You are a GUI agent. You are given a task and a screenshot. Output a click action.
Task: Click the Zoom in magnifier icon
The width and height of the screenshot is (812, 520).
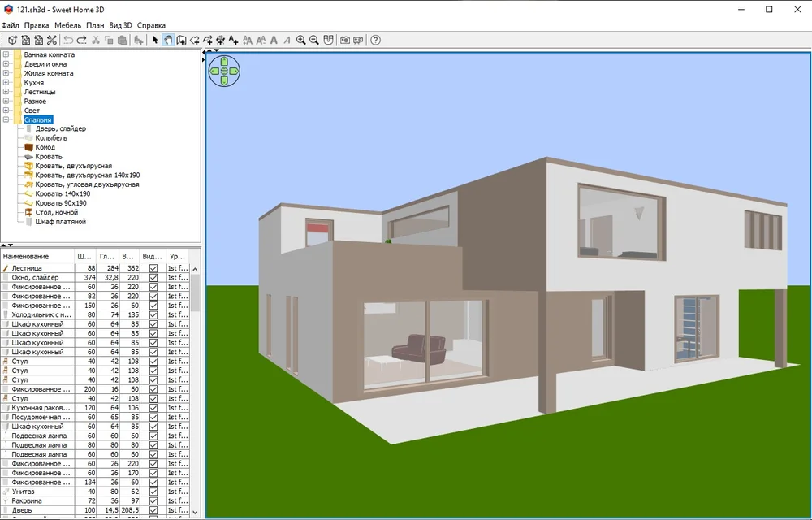(x=301, y=40)
